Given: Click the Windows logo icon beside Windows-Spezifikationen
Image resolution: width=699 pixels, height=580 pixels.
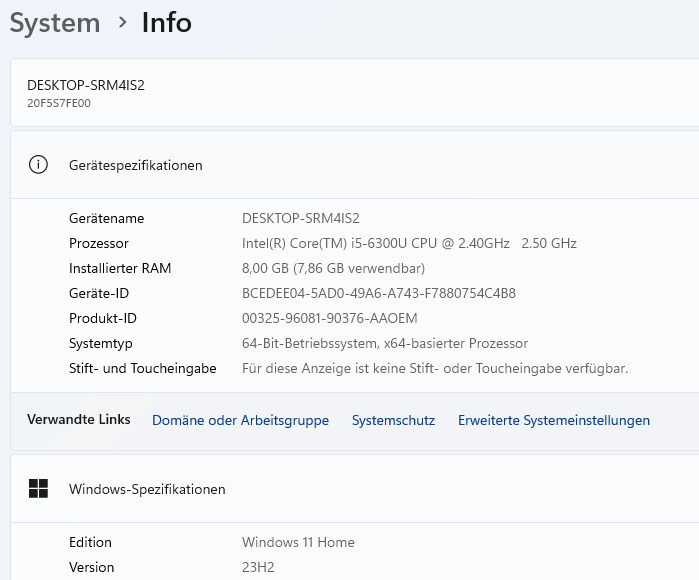Looking at the screenshot, I should click(x=38, y=489).
